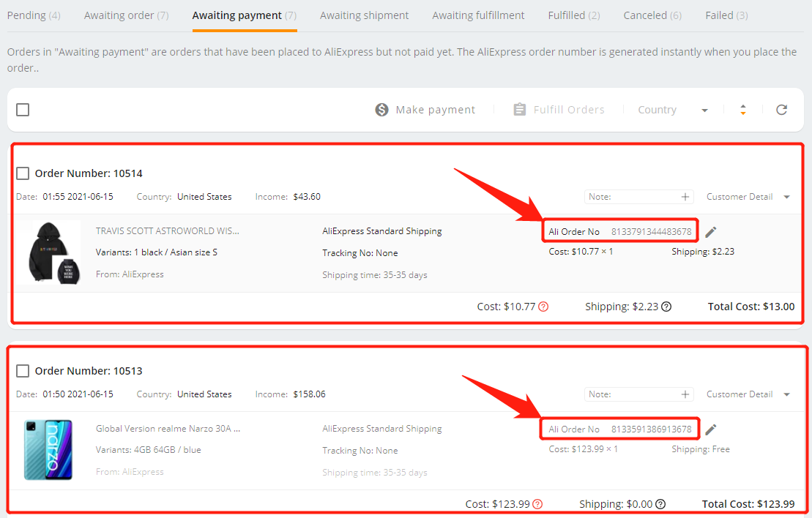Refresh the order list
812x518 pixels.
pyautogui.click(x=781, y=110)
